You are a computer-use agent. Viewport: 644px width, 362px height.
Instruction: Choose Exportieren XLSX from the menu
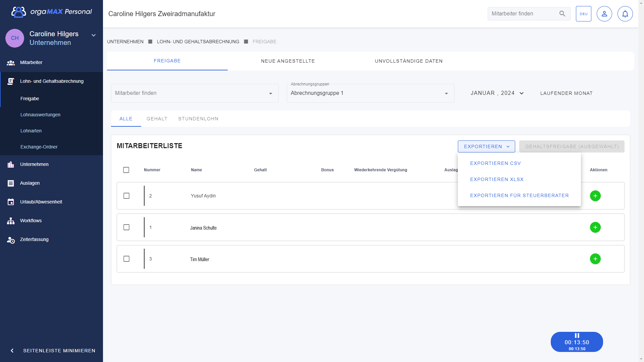point(496,179)
